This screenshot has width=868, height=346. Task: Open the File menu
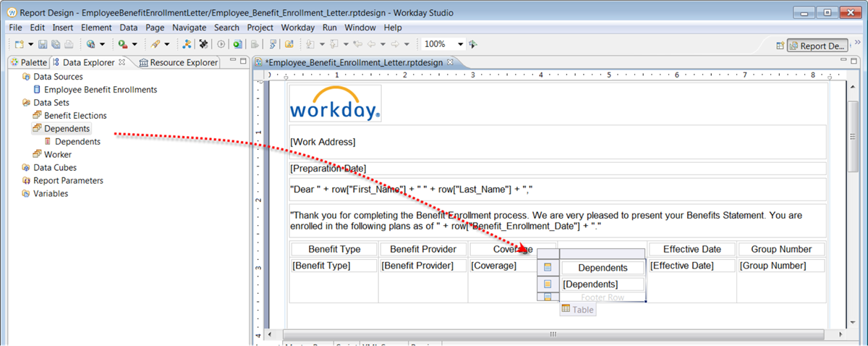(15, 28)
